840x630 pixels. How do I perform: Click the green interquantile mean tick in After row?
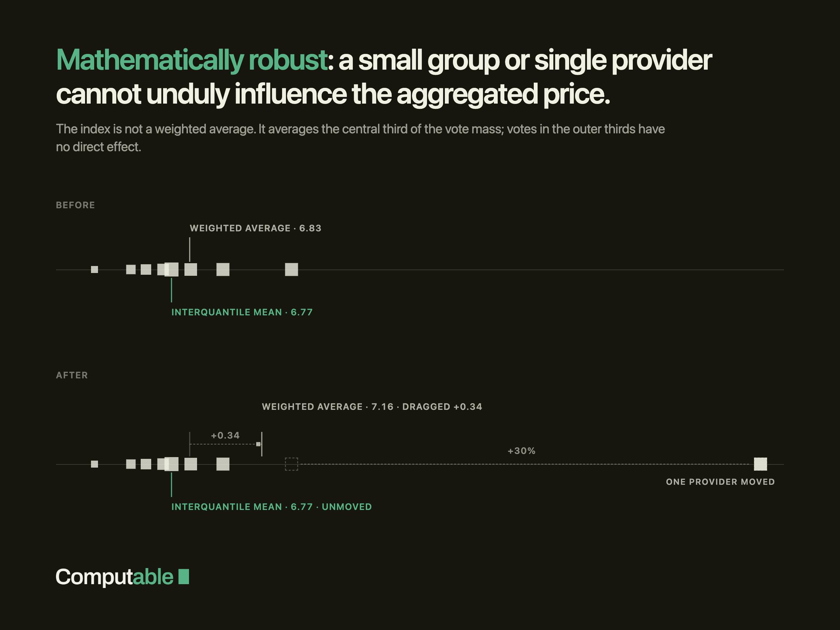click(x=171, y=484)
